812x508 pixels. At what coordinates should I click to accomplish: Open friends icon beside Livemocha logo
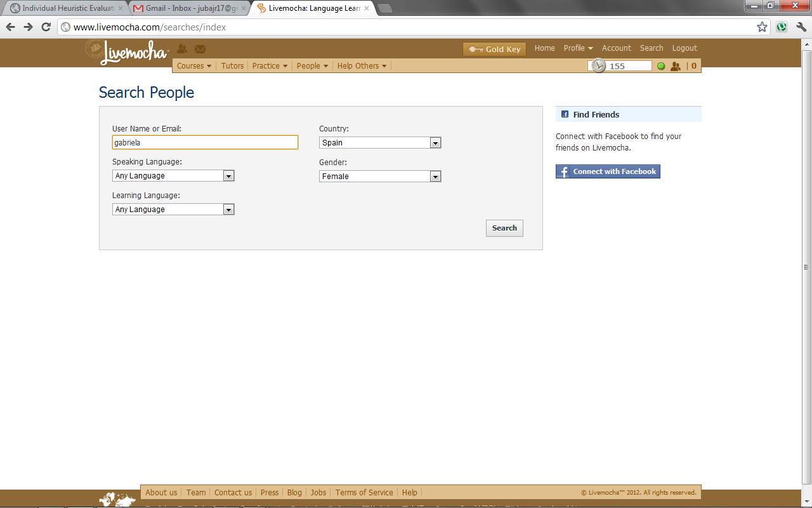(x=182, y=48)
